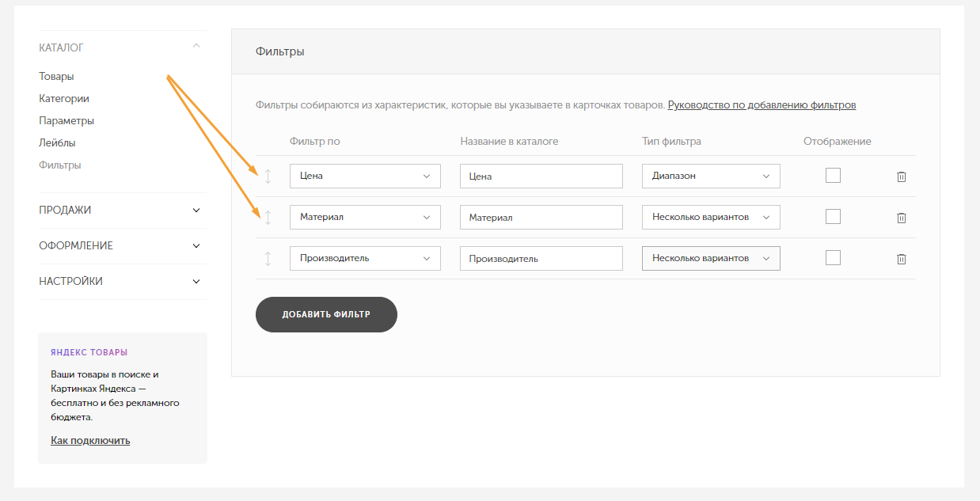Viewport: 980px width, 501px height.
Task: Open Параметры in the catalog menu
Action: [66, 121]
